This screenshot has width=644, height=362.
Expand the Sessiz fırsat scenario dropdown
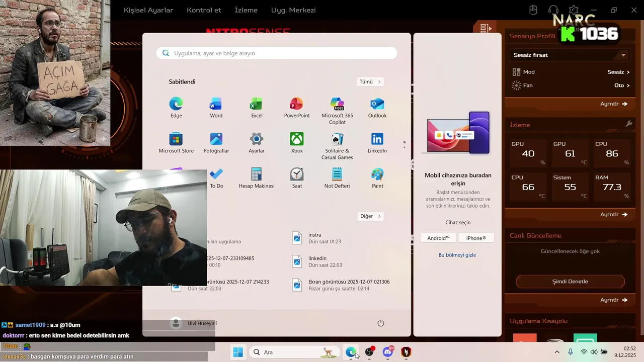pos(570,55)
